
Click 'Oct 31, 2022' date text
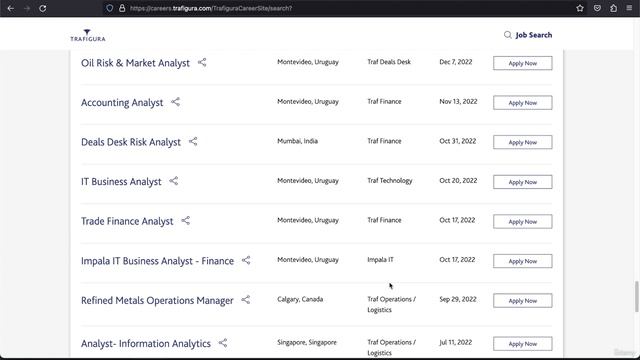[x=458, y=141]
